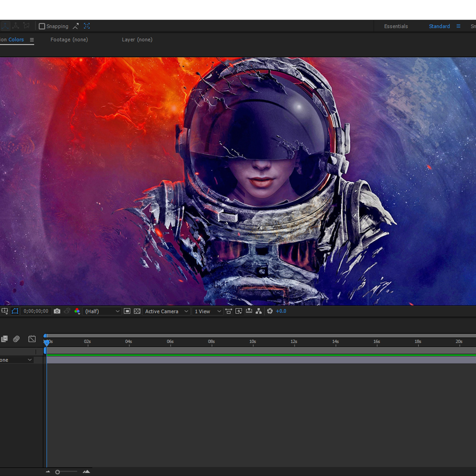Enable the Snapping checkbox

(42, 26)
